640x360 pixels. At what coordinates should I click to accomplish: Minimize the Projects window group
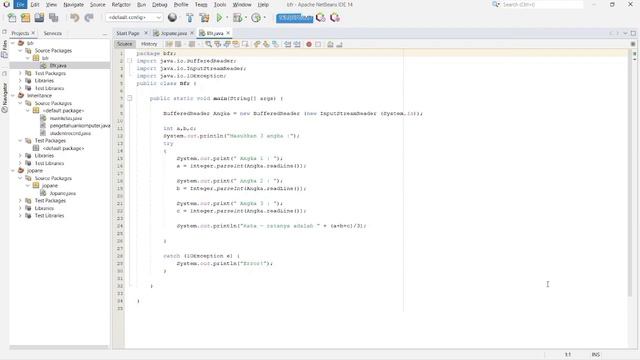[x=105, y=33]
